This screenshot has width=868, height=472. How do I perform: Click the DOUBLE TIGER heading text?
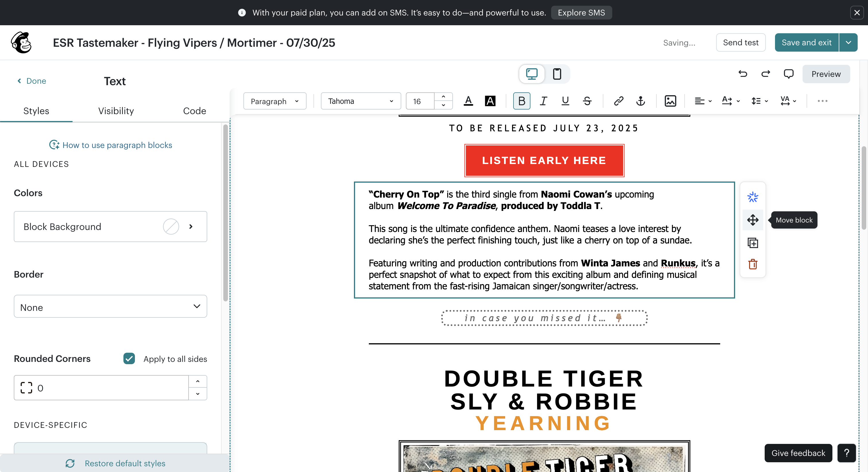click(544, 379)
